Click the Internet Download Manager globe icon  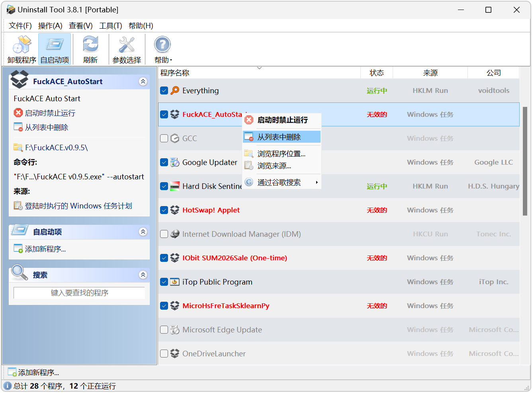point(175,234)
